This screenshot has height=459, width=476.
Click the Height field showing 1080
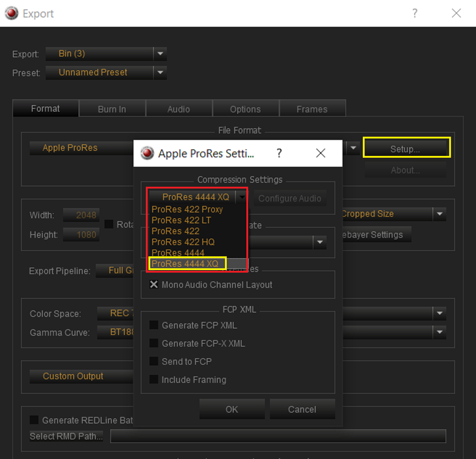pos(81,235)
